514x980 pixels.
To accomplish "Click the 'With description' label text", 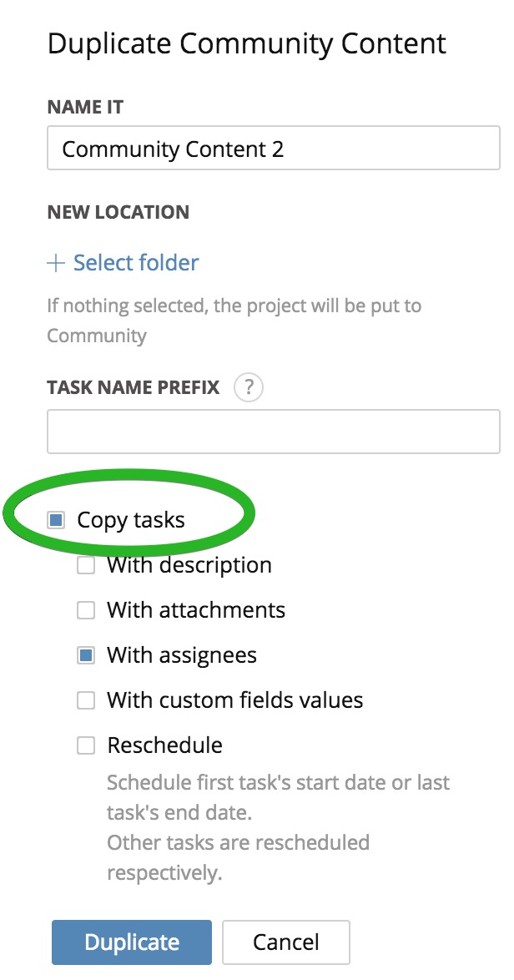I will tap(189, 566).
